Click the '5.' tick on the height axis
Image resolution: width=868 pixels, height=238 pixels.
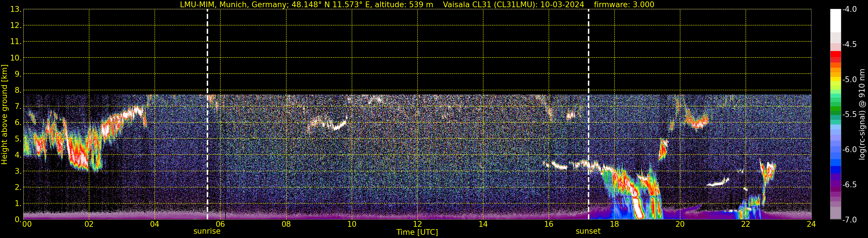[x=18, y=139]
